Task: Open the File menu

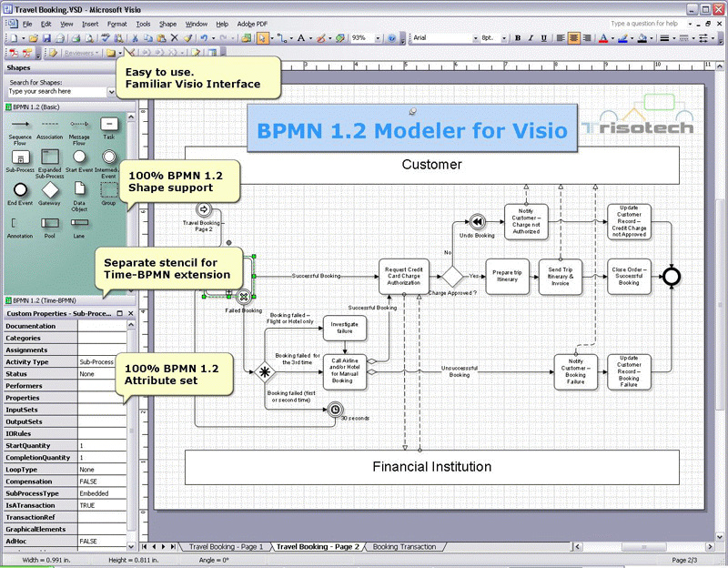Action: click(x=27, y=24)
